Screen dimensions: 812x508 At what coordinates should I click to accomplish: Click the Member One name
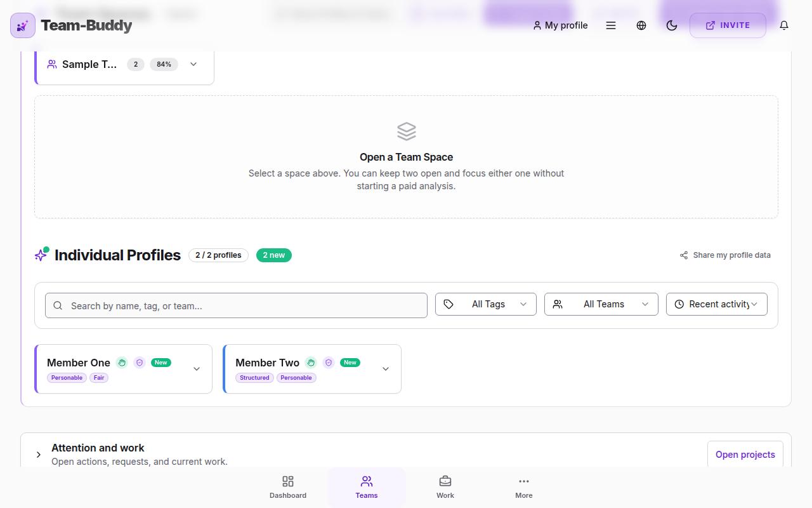pos(79,363)
